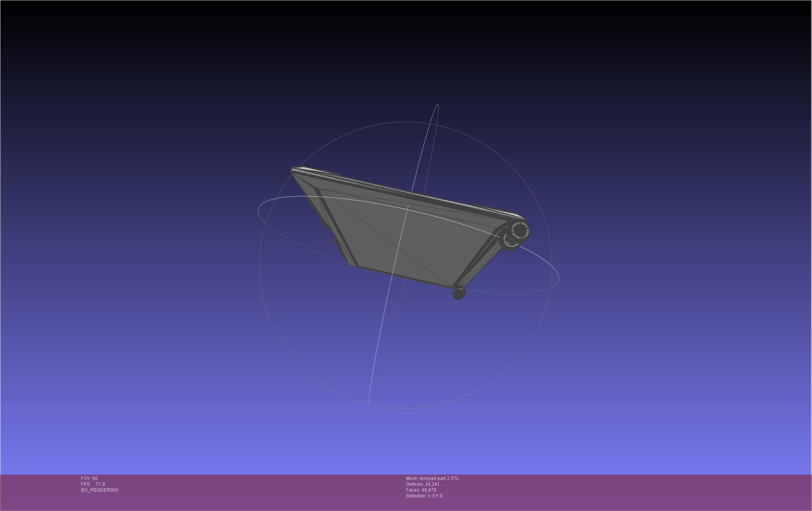This screenshot has height=511, width=812.
Task: Click the FPS counter text
Action: [93, 484]
